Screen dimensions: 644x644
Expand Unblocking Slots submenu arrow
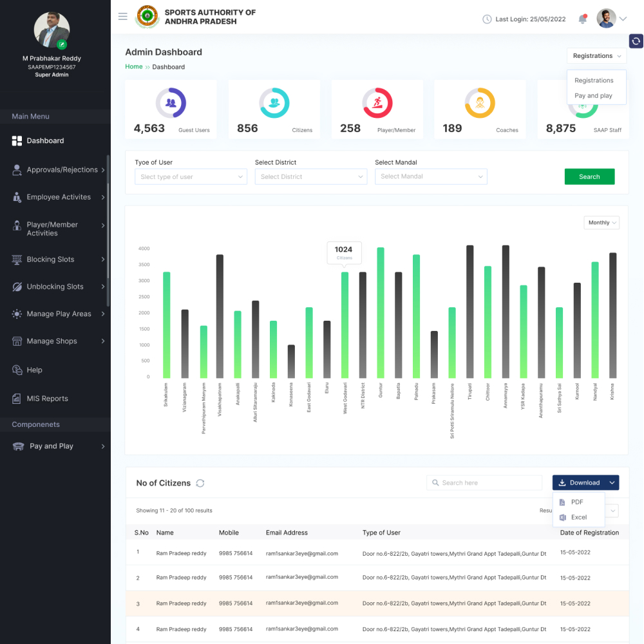103,287
